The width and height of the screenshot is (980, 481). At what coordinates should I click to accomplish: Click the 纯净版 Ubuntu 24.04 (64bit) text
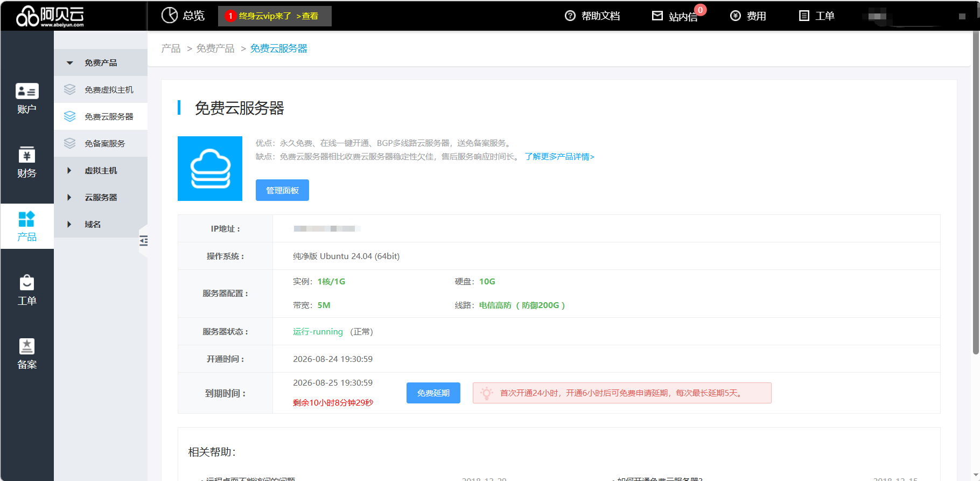point(346,256)
